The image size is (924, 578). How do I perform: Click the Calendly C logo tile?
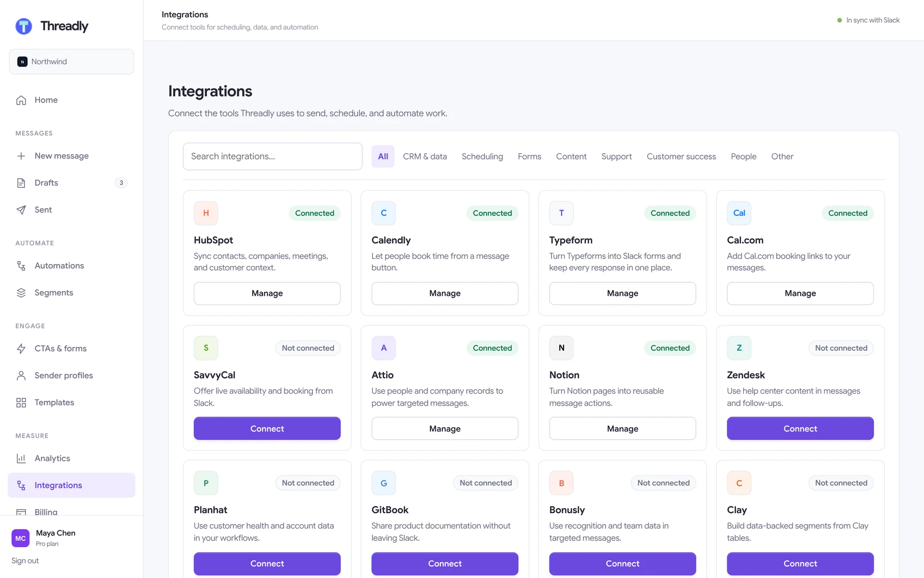[x=384, y=213]
